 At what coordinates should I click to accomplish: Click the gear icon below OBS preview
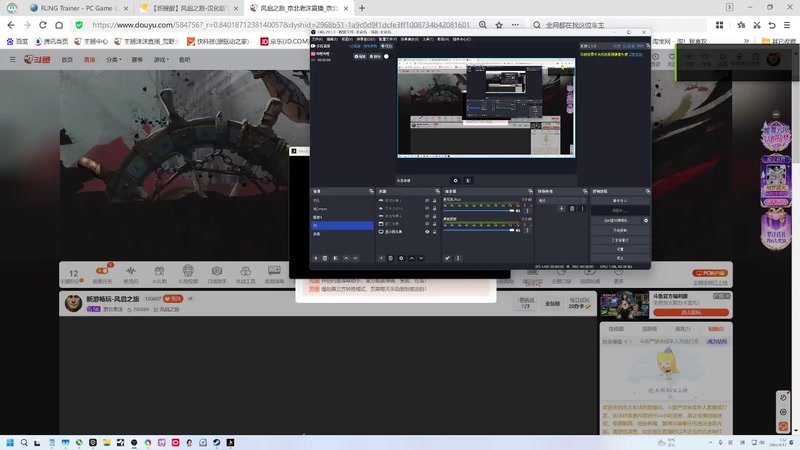pos(456,181)
